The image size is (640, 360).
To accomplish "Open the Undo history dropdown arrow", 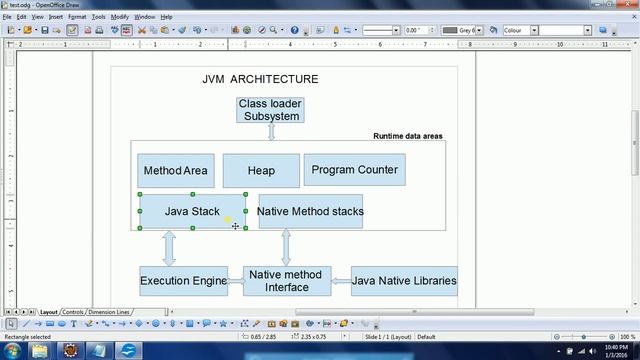I will pos(206,30).
